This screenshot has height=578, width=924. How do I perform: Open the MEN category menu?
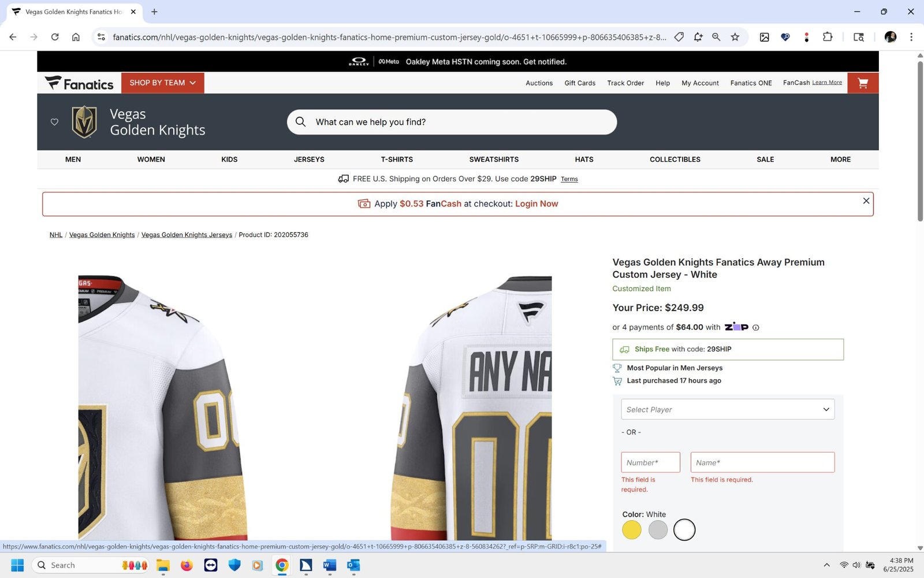pos(73,160)
